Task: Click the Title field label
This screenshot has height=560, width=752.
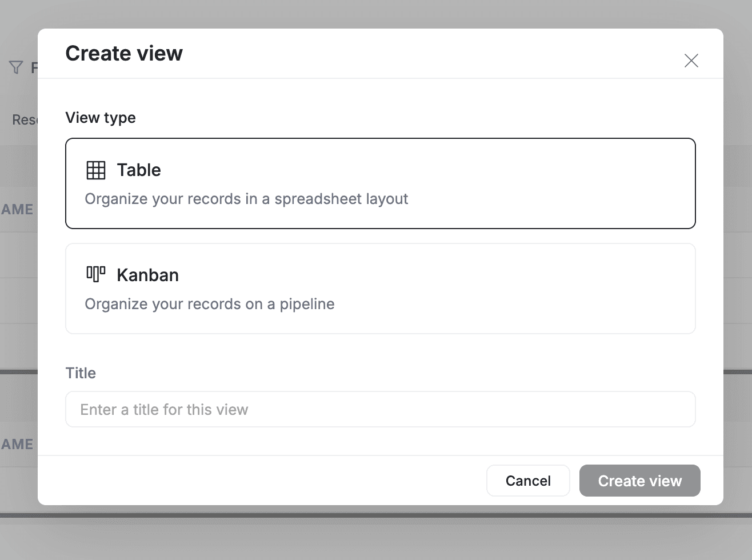Action: [80, 373]
